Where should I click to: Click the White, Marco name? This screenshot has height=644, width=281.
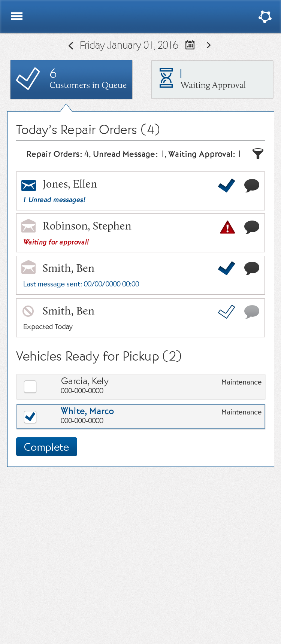(87, 411)
